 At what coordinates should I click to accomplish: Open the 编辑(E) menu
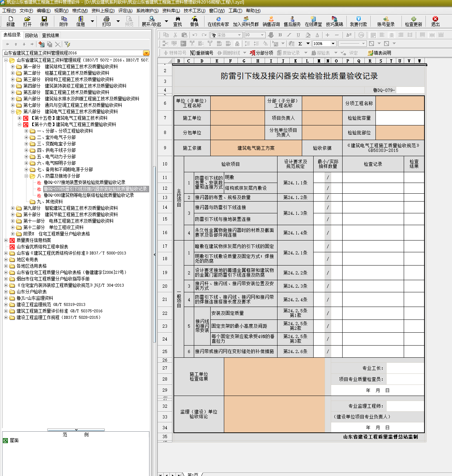tap(44, 11)
